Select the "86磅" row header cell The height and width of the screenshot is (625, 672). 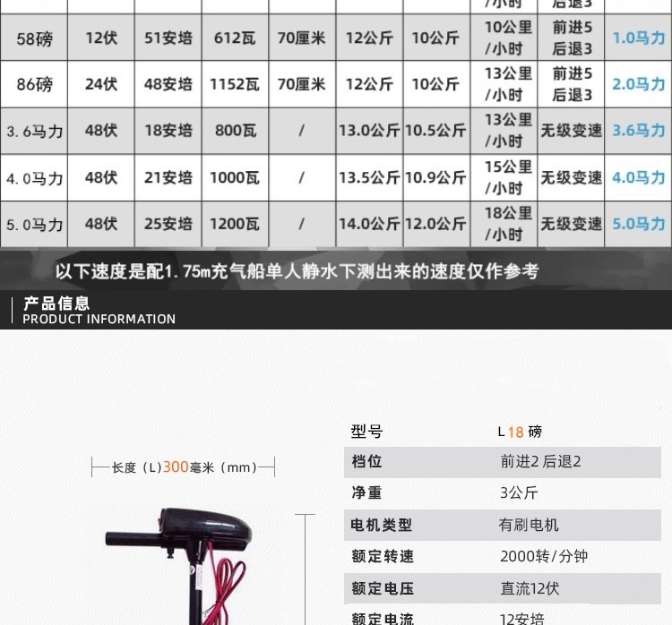coord(34,84)
